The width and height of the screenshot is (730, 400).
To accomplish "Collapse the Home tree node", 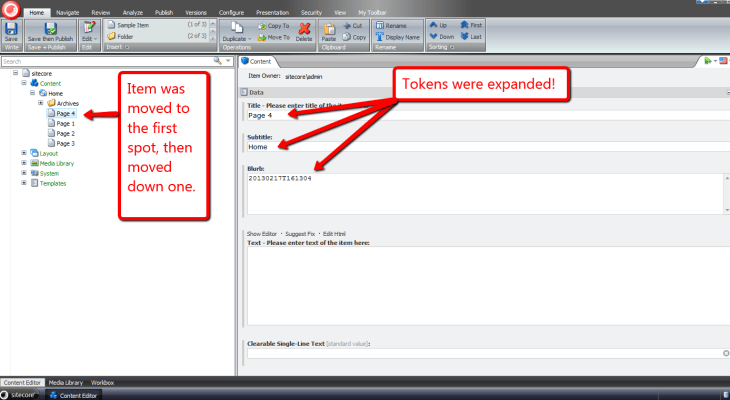I will (x=33, y=93).
